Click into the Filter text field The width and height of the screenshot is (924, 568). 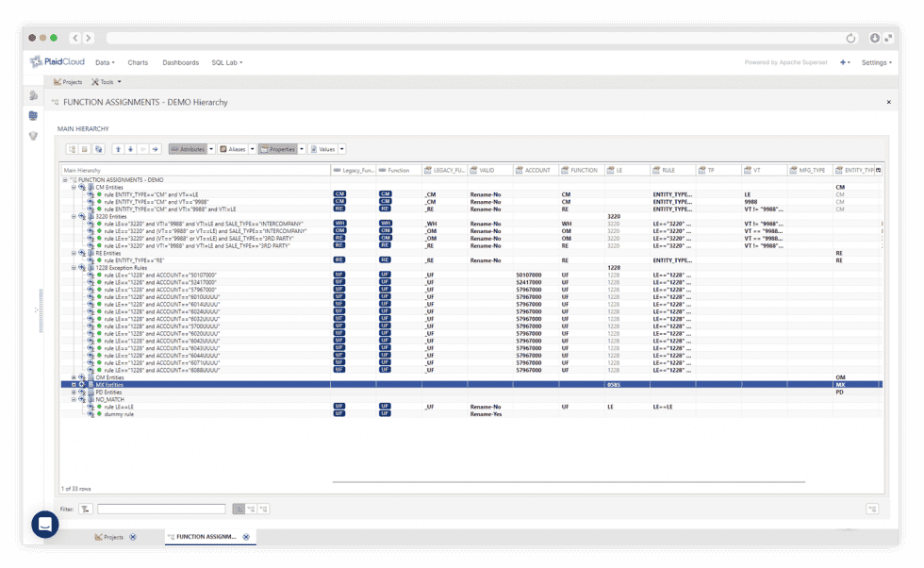click(161, 509)
